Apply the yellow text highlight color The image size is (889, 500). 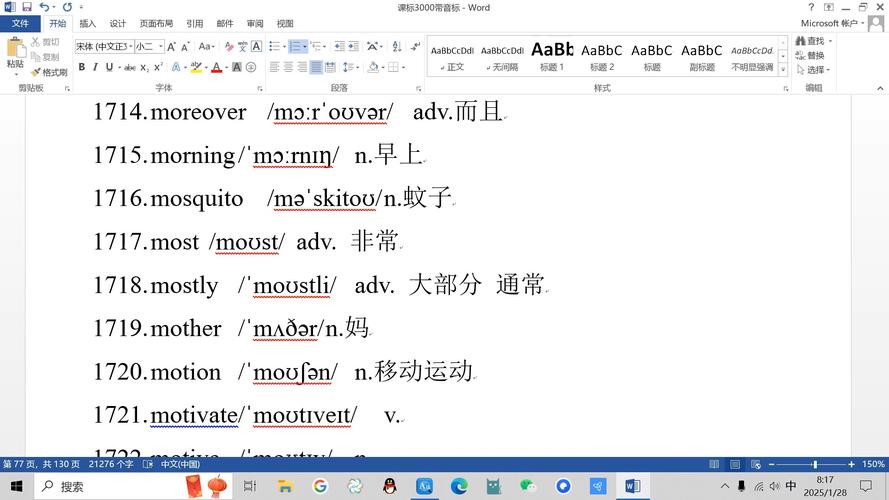[x=196, y=67]
